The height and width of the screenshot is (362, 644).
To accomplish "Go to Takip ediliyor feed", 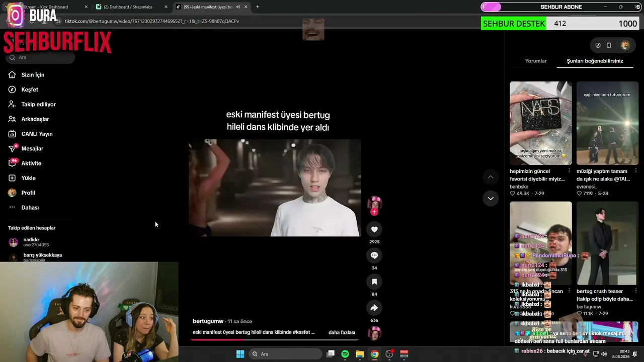I will coord(38,105).
